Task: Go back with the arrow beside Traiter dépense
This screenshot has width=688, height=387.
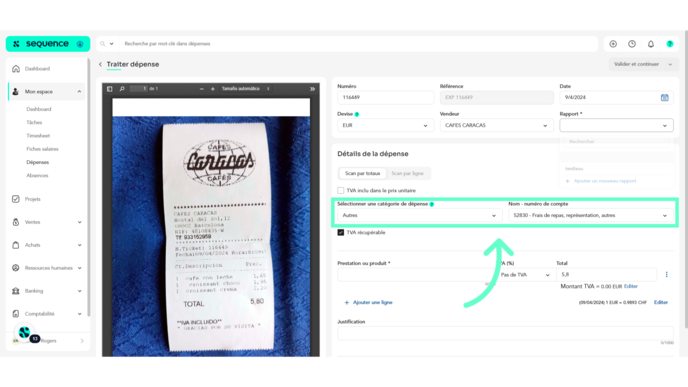Action: click(100, 64)
